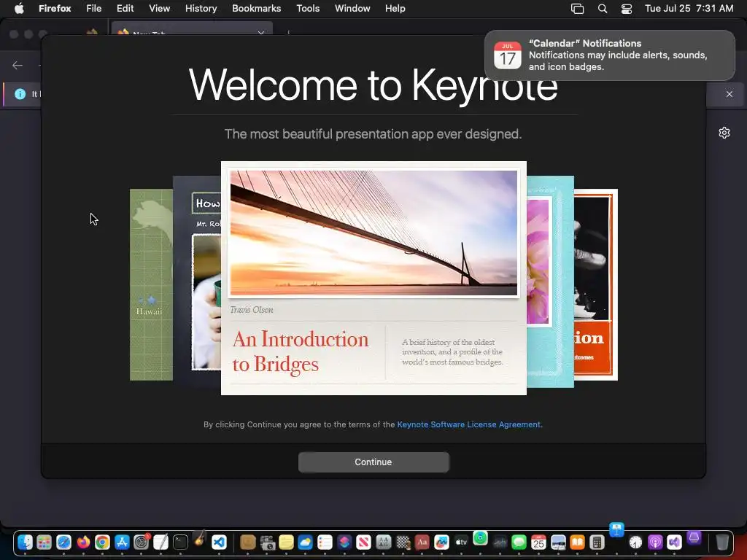The height and width of the screenshot is (560, 747).
Task: Click the info icon in Firefox notification bar
Action: 20,94
